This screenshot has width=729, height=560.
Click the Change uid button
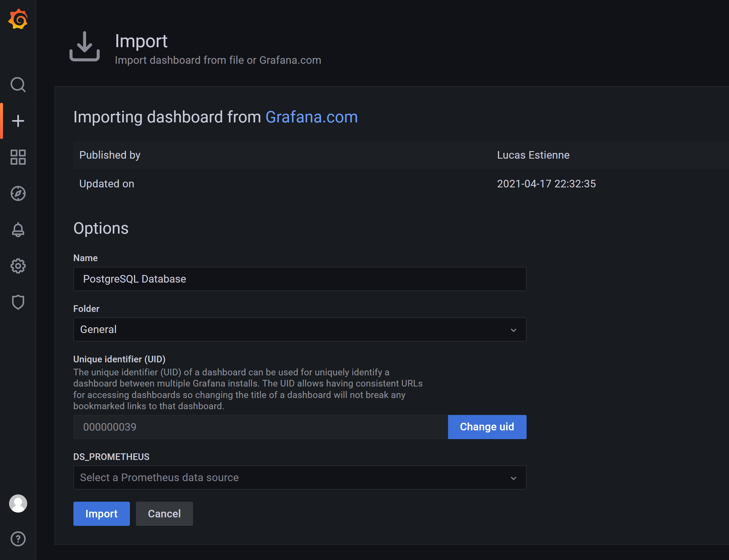tap(487, 427)
